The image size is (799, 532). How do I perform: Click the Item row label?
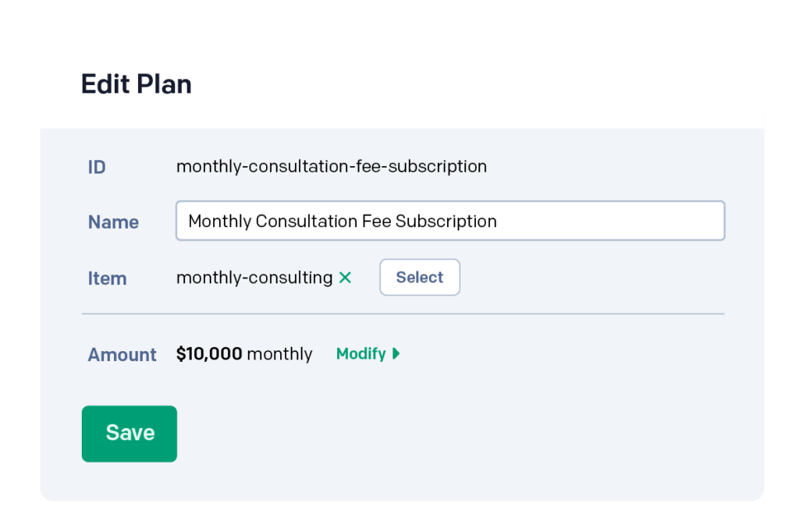tap(107, 278)
